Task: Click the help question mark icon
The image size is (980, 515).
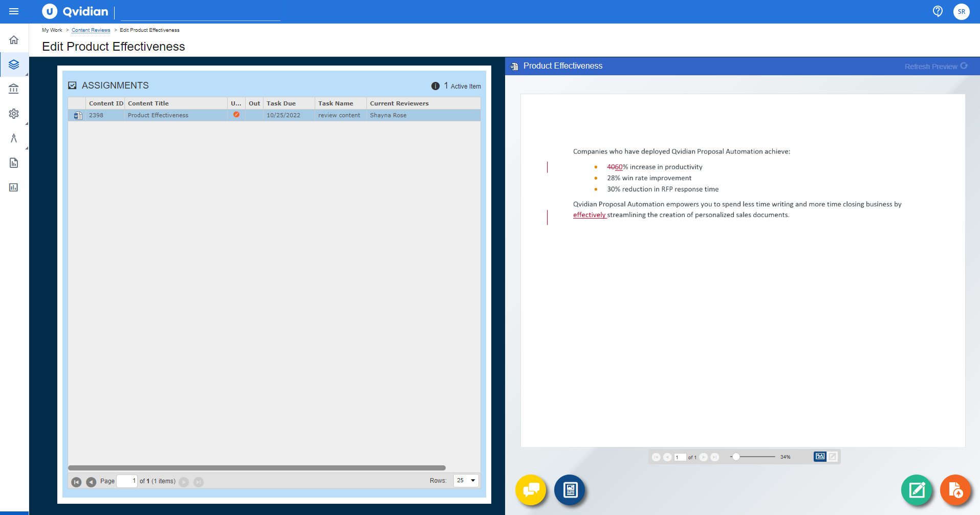Action: click(x=938, y=11)
